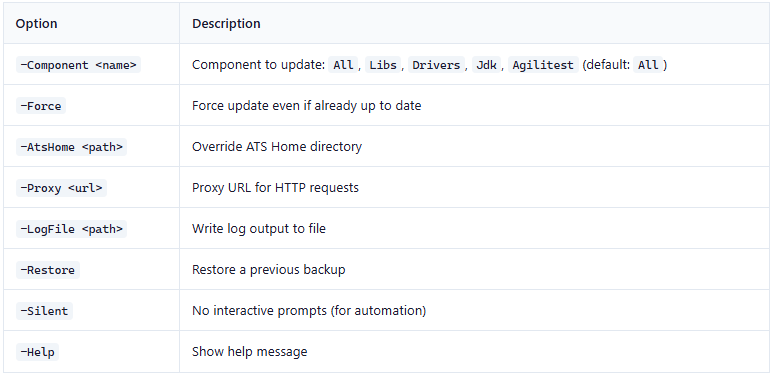Click the Jdk code value
773x376 pixels.
(487, 65)
